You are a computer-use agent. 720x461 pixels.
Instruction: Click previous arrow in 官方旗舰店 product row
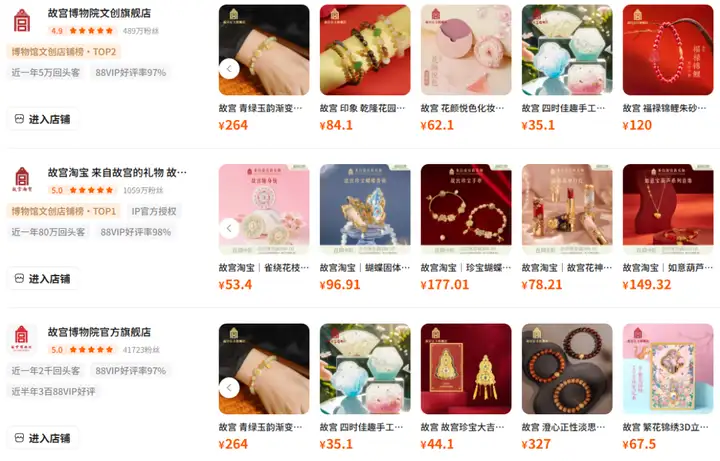(x=229, y=388)
